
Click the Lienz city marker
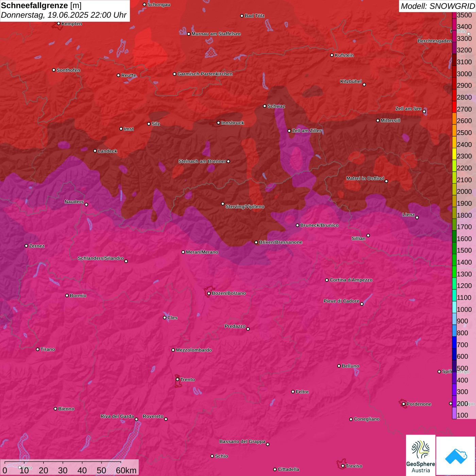(x=417, y=218)
